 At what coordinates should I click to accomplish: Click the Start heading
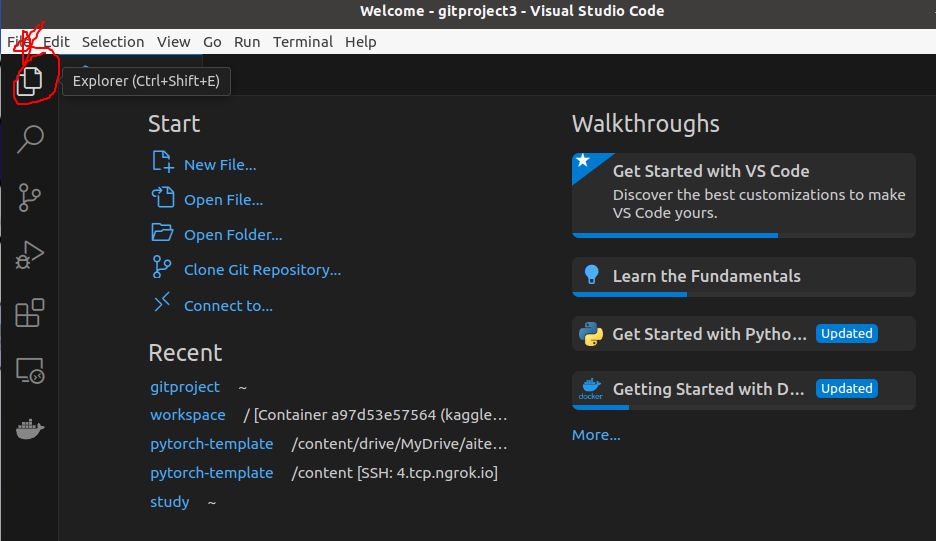point(174,124)
